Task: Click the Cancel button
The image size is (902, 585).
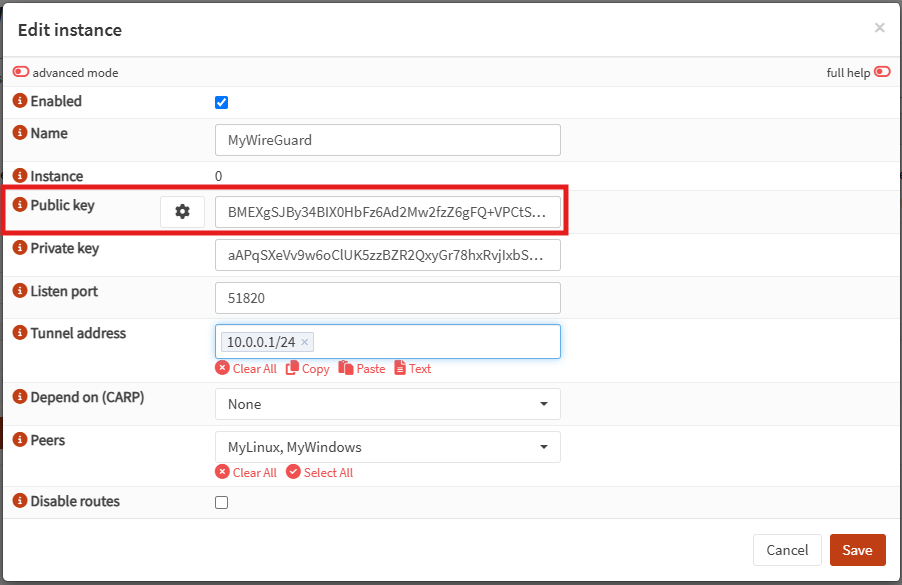Action: click(x=786, y=550)
